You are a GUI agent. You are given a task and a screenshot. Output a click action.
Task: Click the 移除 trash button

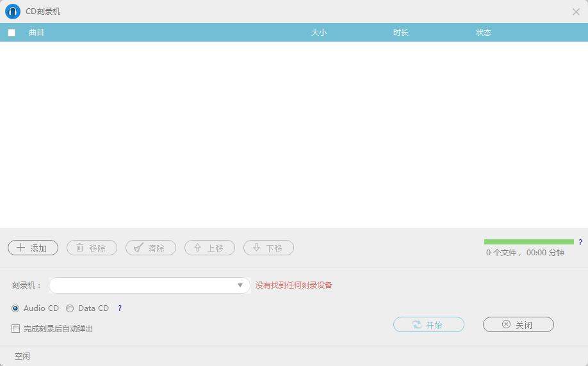pos(92,248)
